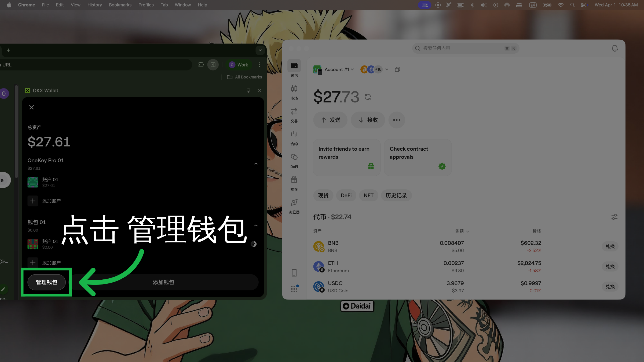Collapse the OneKey Pro 01 wallet group
This screenshot has height=362, width=644.
(256, 164)
